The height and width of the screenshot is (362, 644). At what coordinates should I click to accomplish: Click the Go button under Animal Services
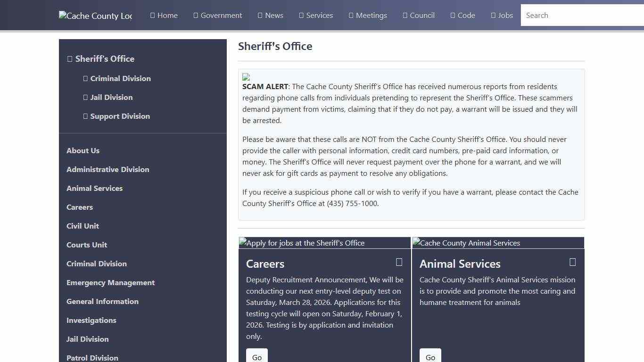click(x=430, y=357)
